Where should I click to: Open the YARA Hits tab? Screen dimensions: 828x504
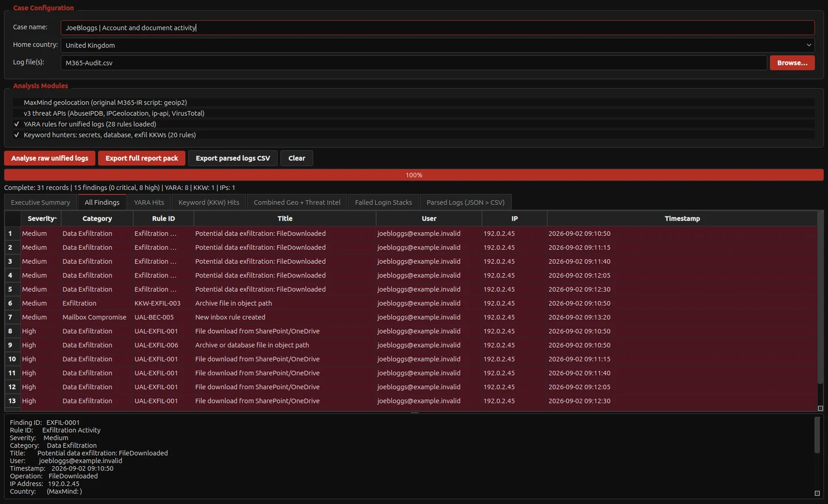click(x=149, y=202)
